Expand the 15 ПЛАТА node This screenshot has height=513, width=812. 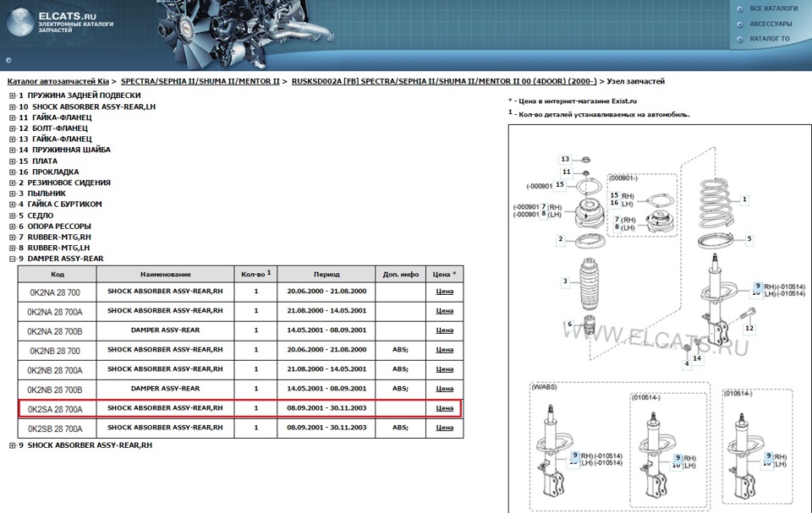coord(13,161)
